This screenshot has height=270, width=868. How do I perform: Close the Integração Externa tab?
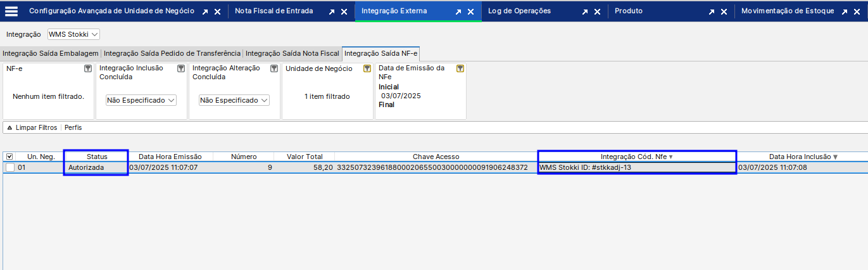(471, 12)
